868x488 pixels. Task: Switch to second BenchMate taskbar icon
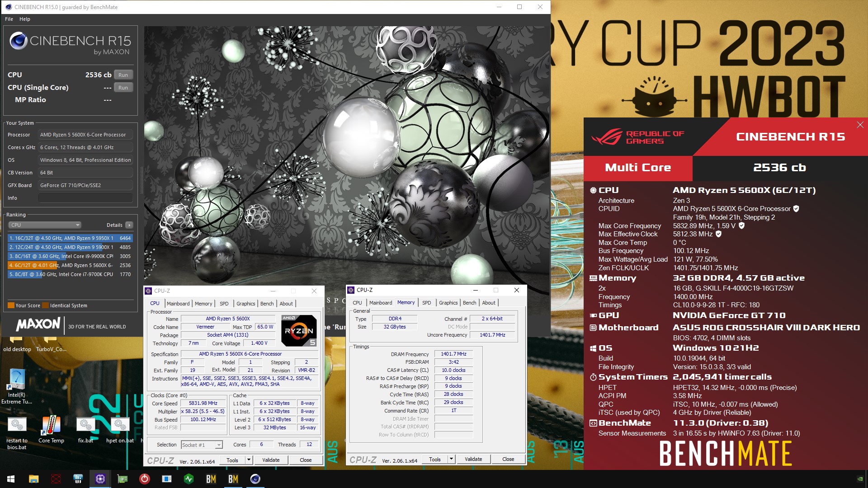(x=233, y=479)
